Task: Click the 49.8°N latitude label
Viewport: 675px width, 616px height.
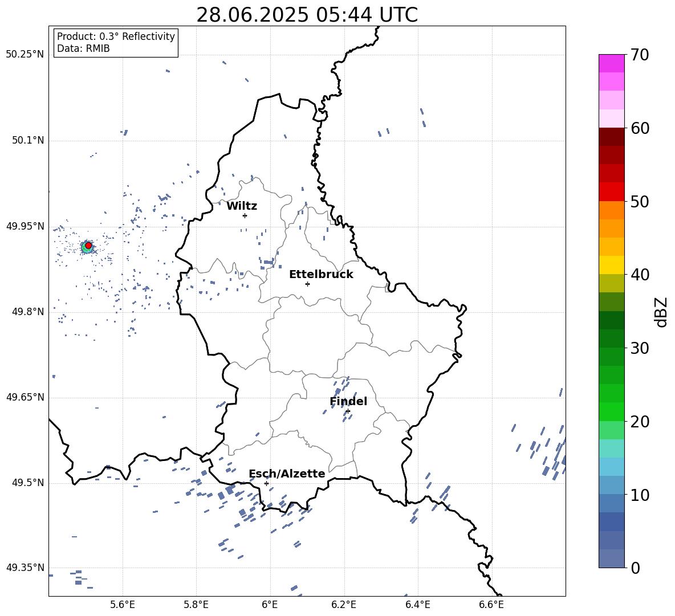Action: [x=28, y=312]
